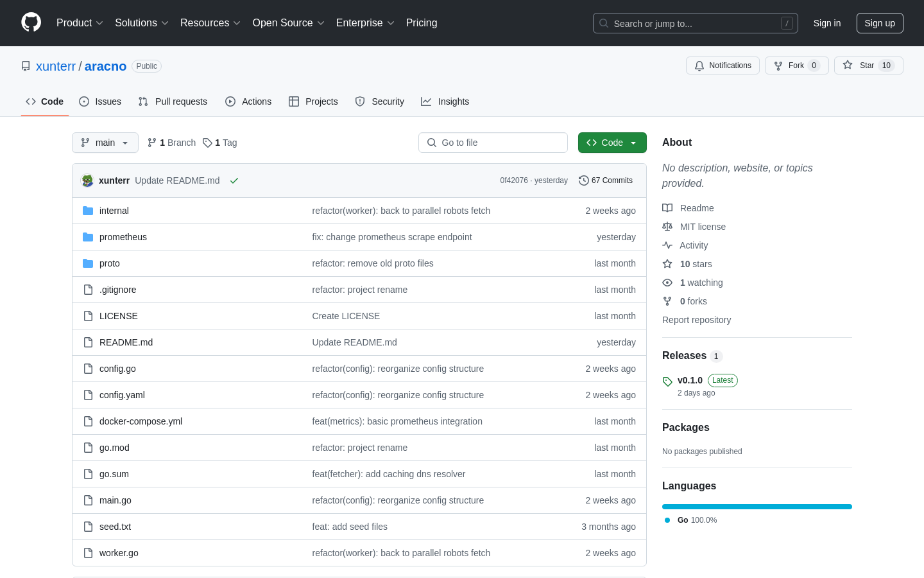This screenshot has height=578, width=924.
Task: Open commit hash 0f42076
Action: point(514,180)
